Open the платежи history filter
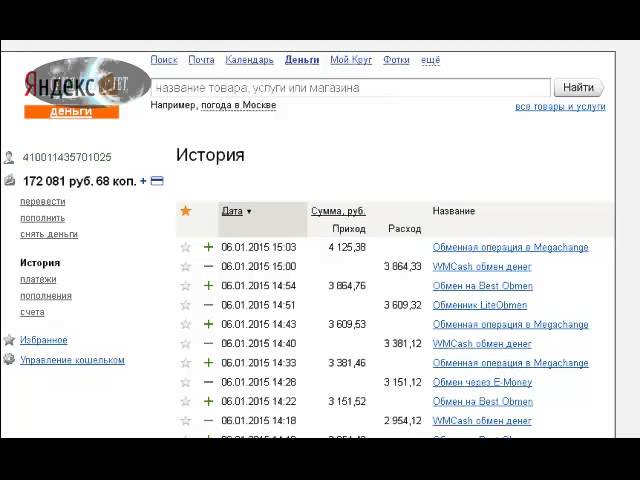 [x=38, y=280]
